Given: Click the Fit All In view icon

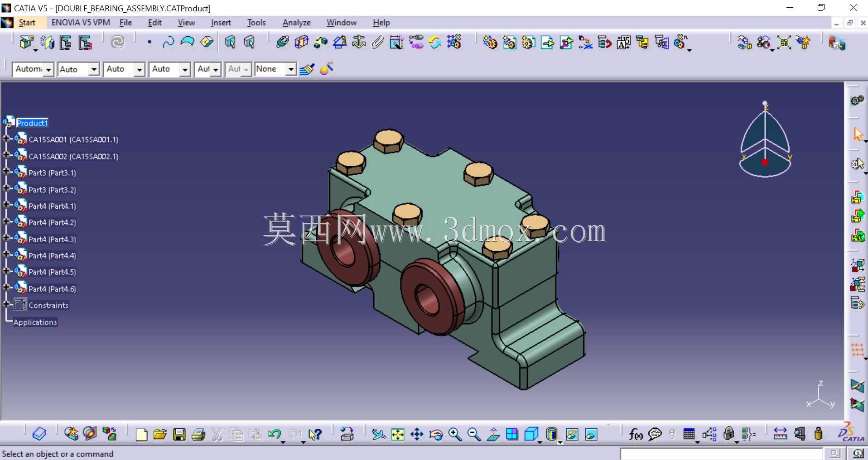Looking at the screenshot, I should pyautogui.click(x=398, y=435).
